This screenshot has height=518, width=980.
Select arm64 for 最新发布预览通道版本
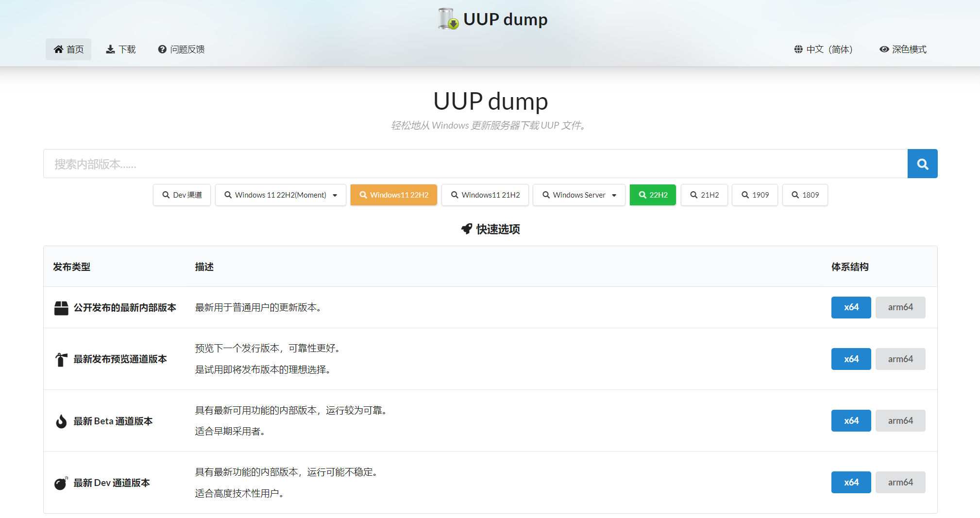(900, 359)
